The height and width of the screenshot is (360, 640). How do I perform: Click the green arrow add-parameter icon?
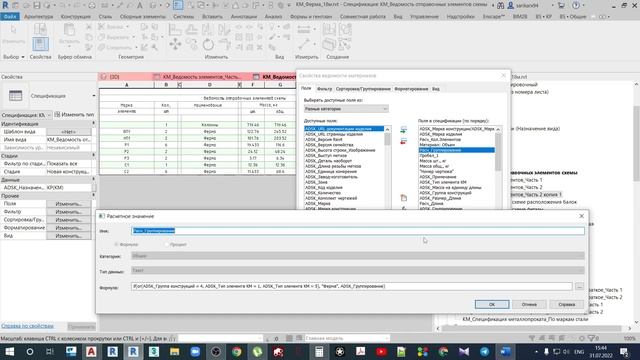[x=403, y=130]
